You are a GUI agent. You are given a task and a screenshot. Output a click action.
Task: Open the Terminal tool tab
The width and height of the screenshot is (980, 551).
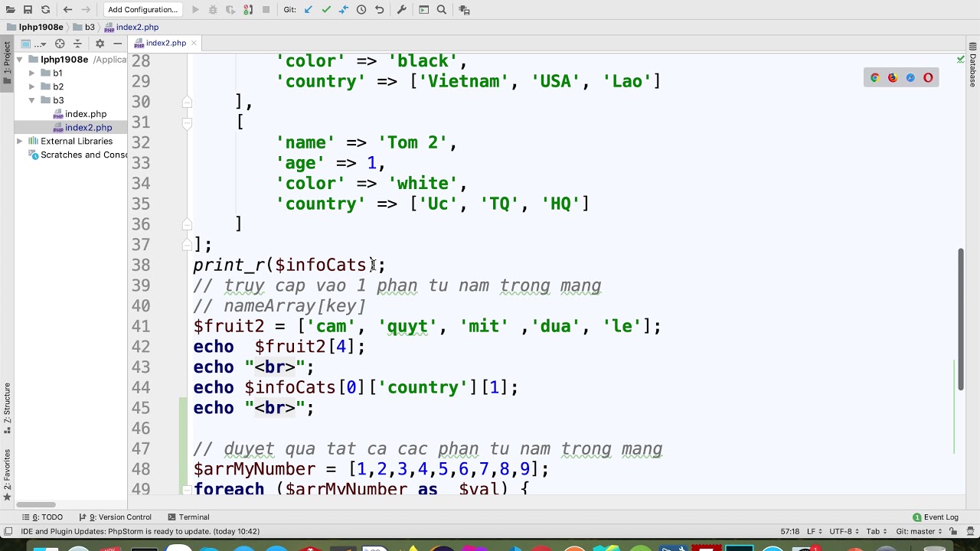tap(188, 517)
